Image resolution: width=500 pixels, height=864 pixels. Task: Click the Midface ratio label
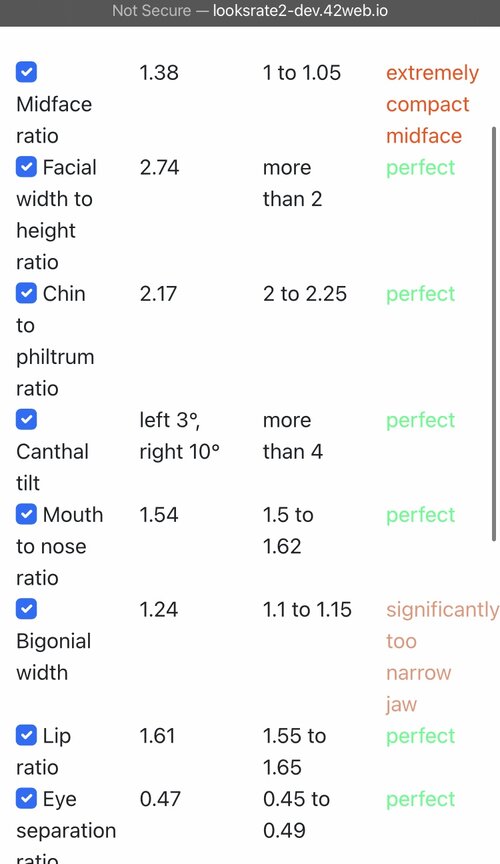(x=54, y=120)
